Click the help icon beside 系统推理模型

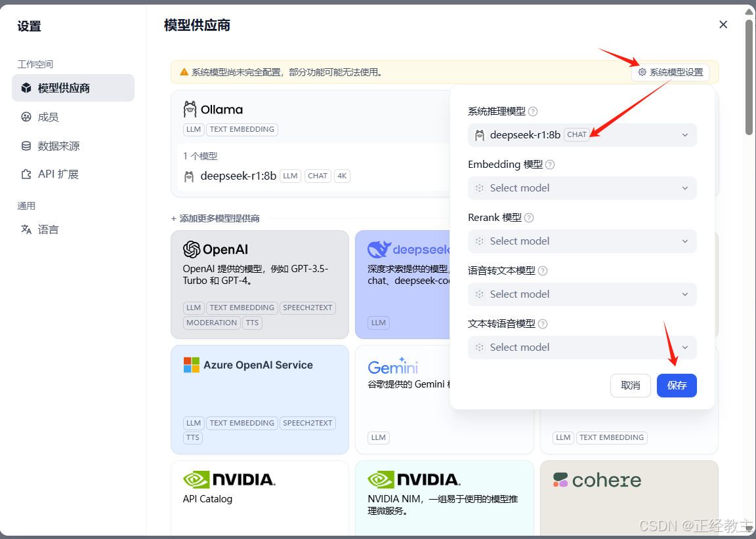533,111
